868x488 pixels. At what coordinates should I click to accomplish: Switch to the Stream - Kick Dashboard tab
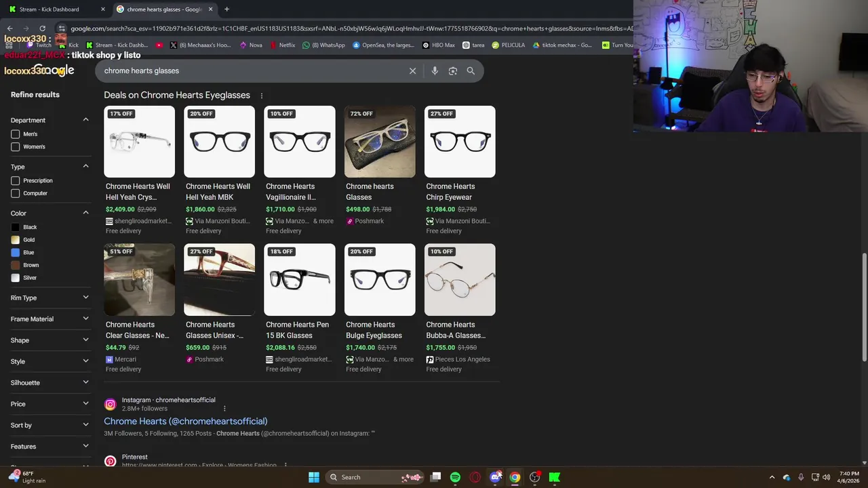tap(57, 9)
